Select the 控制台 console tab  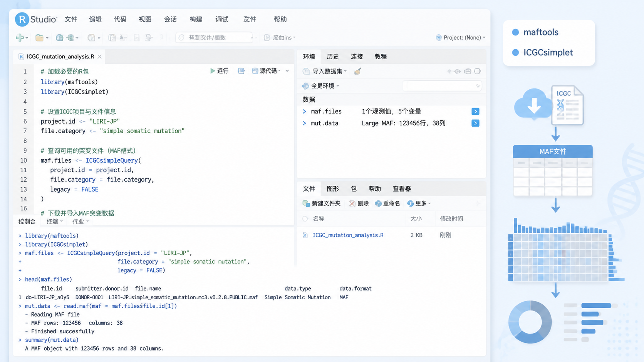point(27,222)
